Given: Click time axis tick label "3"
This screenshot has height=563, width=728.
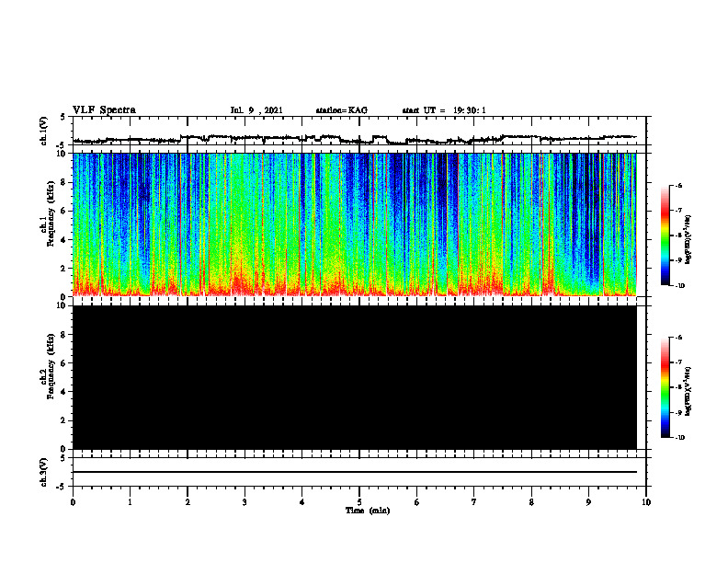Looking at the screenshot, I should [x=245, y=502].
